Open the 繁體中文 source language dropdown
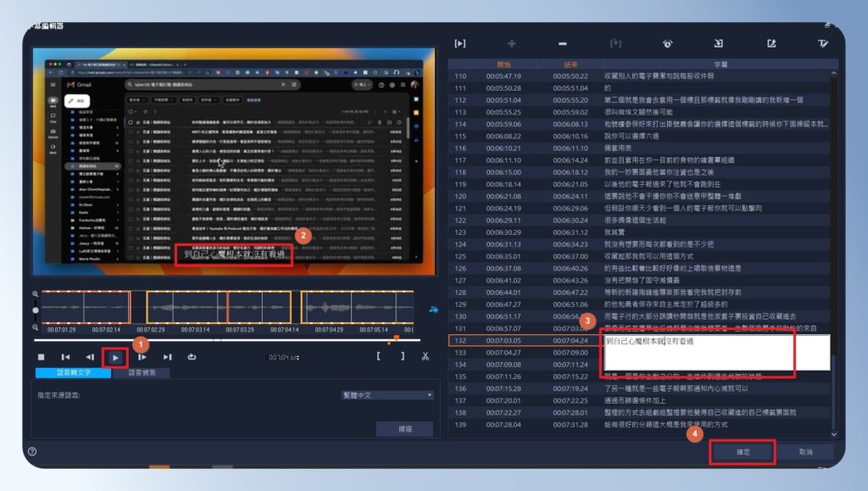 387,395
